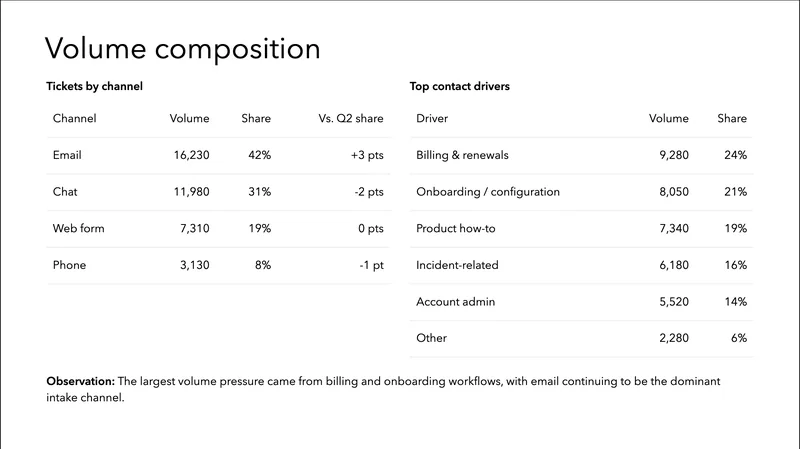The height and width of the screenshot is (449, 800).
Task: Select the Vs. Q2 share column header
Action: [351, 119]
